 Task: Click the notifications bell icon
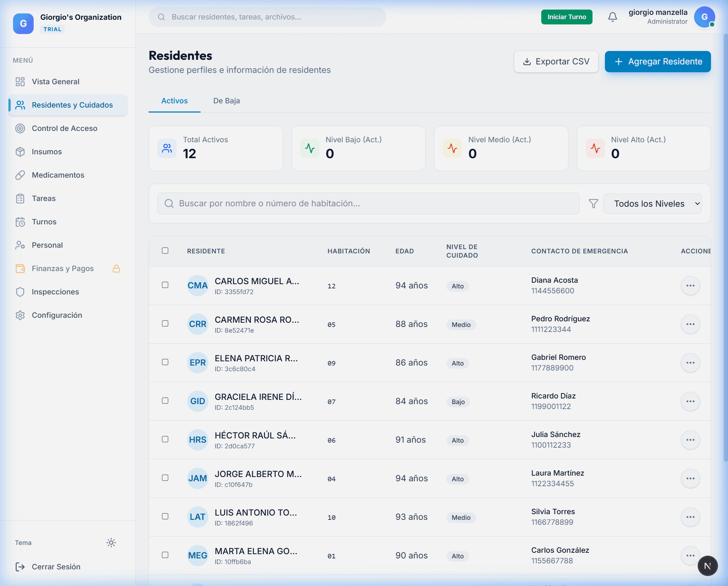[612, 17]
